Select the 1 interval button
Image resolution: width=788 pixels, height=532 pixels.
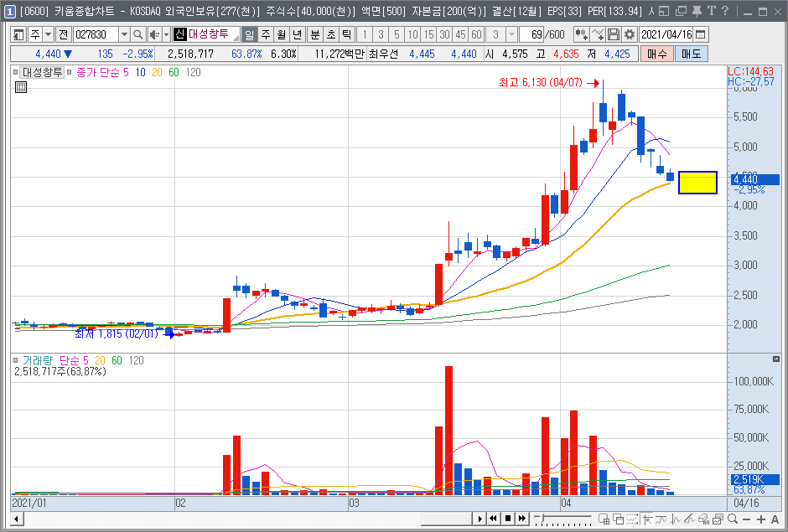[x=365, y=34]
